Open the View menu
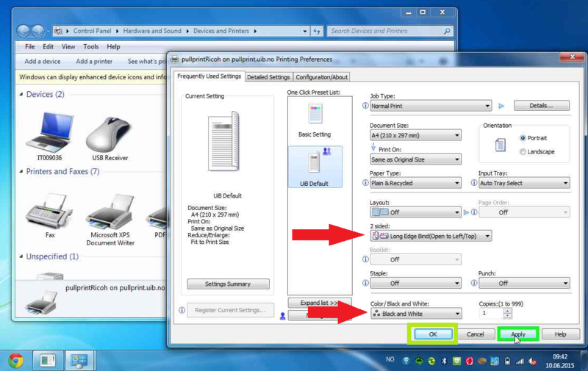This screenshot has height=371, width=588. click(x=68, y=47)
